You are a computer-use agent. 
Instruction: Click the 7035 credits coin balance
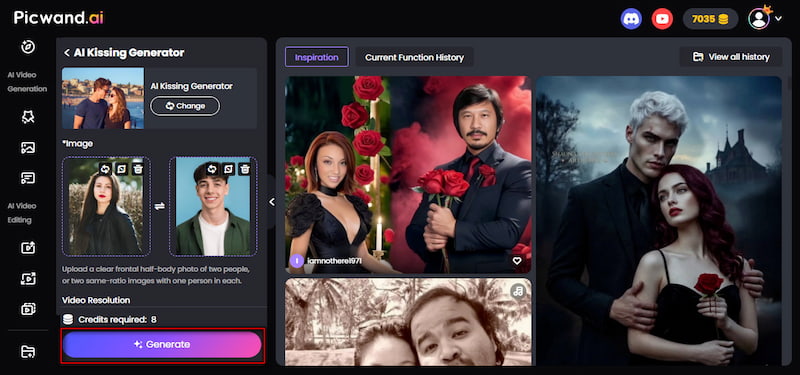point(710,19)
